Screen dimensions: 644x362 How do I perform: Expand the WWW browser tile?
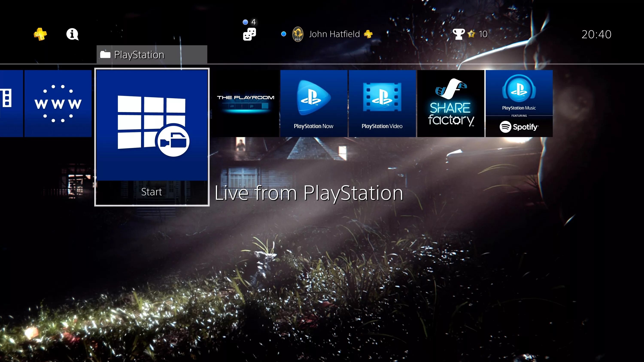click(x=58, y=103)
